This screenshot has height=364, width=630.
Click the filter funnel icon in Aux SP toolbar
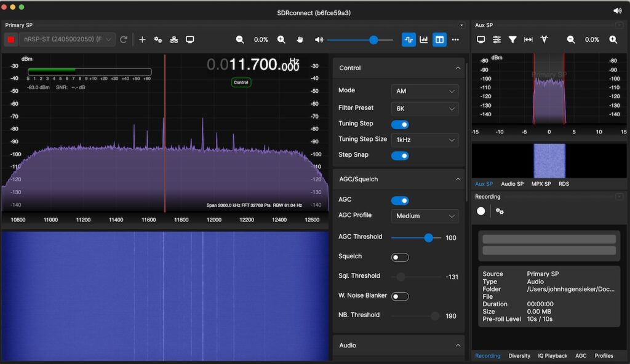click(x=512, y=39)
